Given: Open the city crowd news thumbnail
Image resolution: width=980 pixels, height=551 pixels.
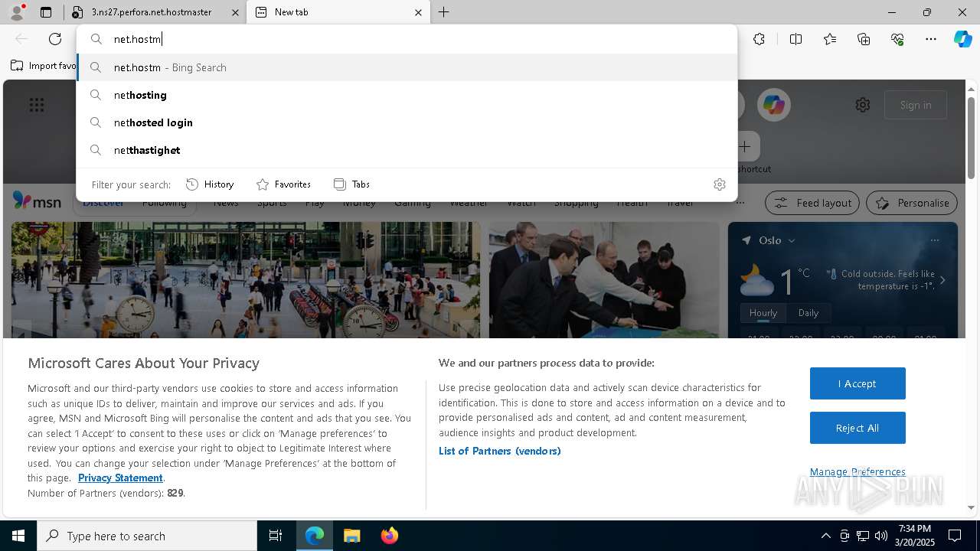Looking at the screenshot, I should point(246,280).
